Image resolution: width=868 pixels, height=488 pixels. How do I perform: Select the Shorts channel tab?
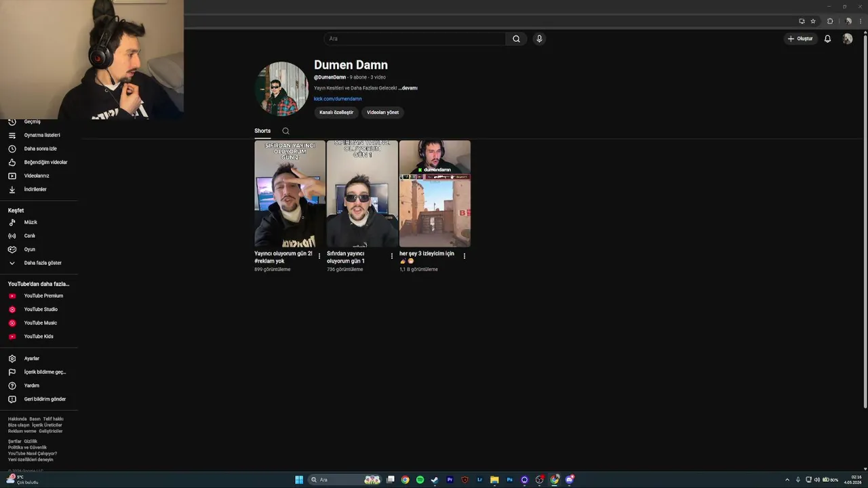click(x=262, y=131)
